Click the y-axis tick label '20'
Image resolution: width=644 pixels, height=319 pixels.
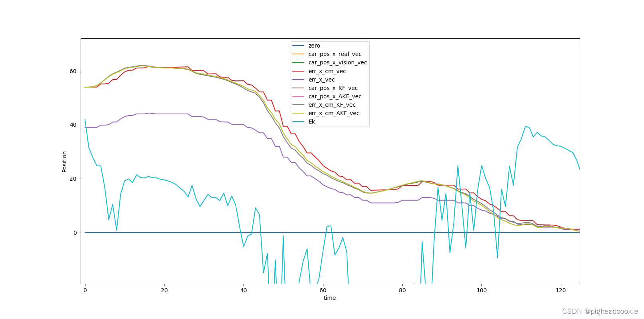[73, 179]
